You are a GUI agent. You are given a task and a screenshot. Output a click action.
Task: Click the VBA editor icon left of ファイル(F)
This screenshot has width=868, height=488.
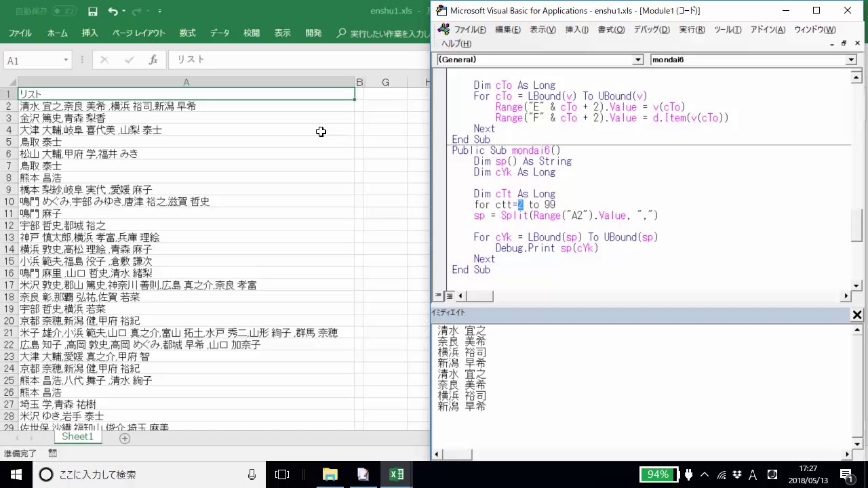[x=443, y=29]
